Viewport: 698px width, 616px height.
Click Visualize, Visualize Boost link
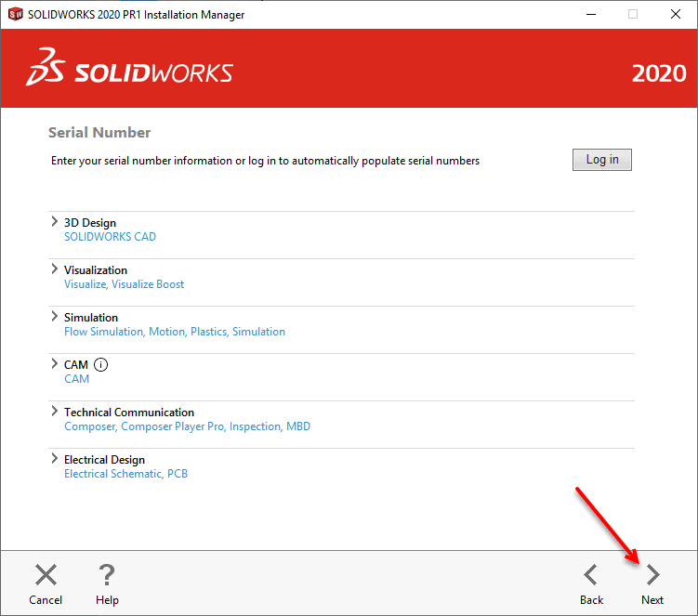(124, 284)
